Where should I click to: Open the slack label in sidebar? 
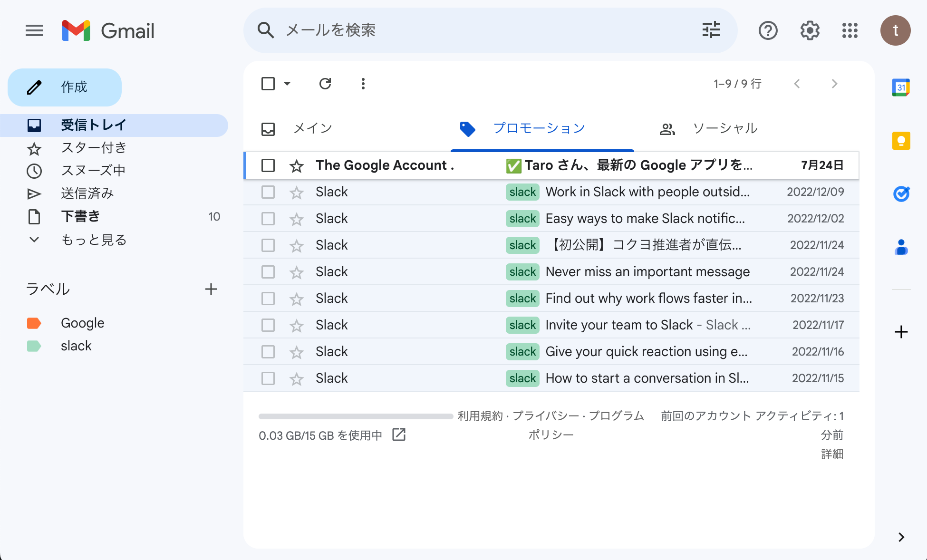76,346
